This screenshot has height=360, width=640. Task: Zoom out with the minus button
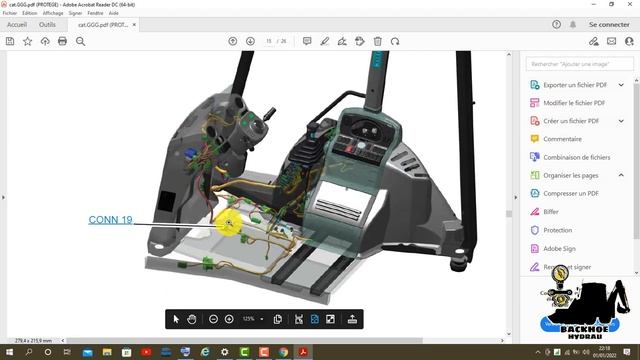pos(213,319)
